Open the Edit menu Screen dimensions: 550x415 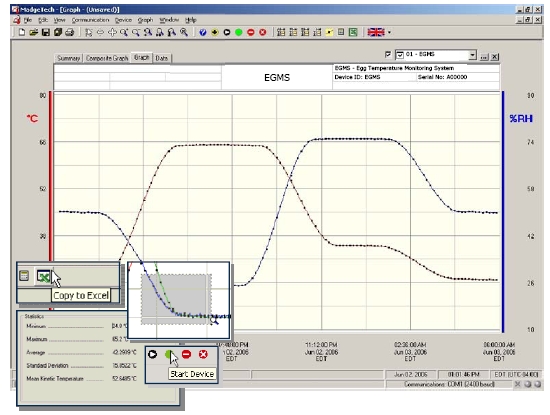(x=43, y=20)
